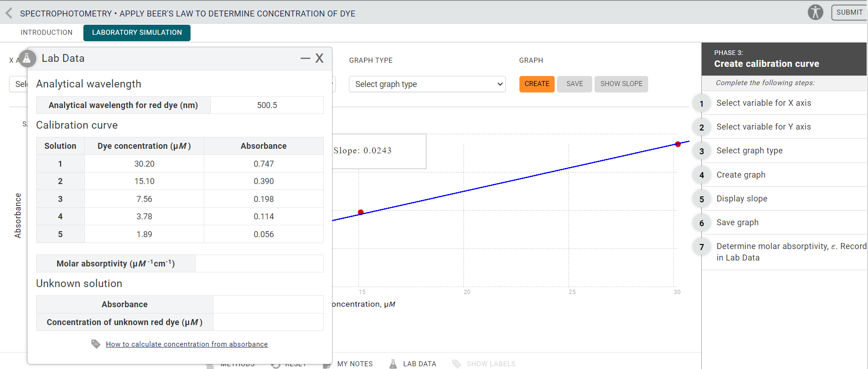Click the dye concentration cell 3.78

(x=144, y=217)
